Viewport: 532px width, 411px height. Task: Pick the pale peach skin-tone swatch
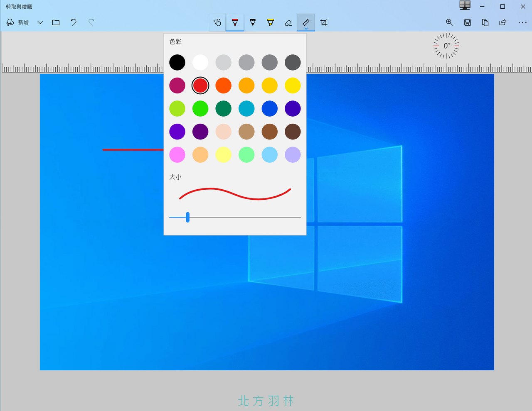click(x=224, y=132)
